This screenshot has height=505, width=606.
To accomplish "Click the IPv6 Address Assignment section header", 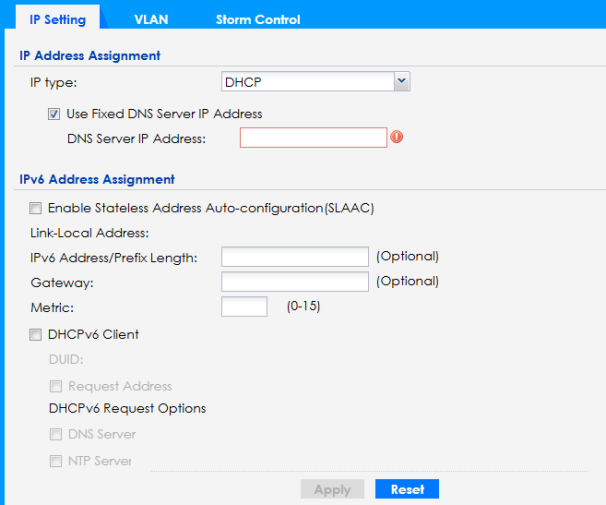I will 97,179.
